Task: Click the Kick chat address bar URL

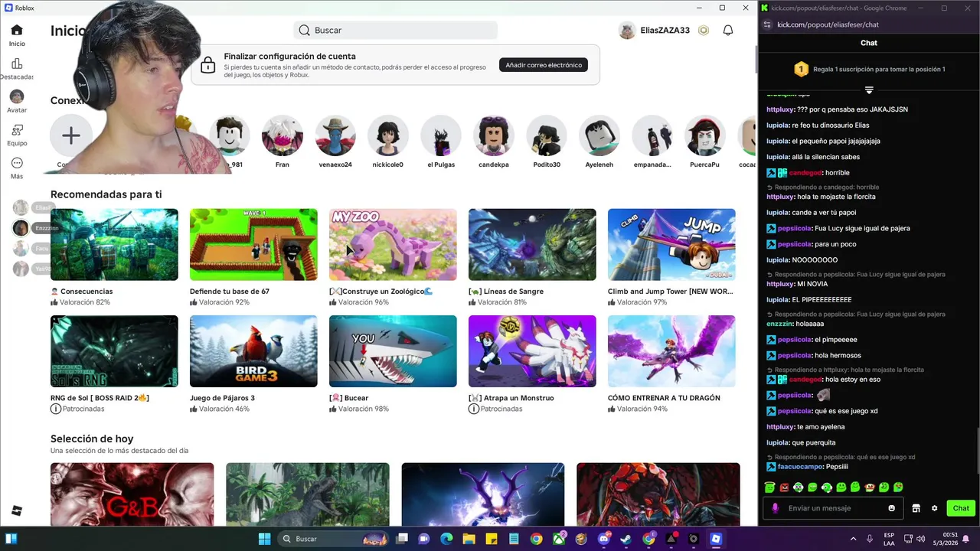Action: pos(828,24)
